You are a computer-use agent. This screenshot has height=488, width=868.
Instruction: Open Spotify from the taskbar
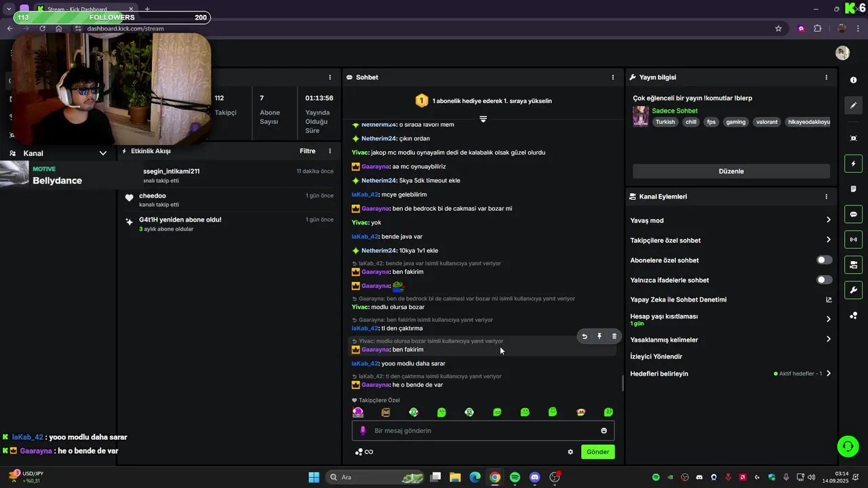515,477
